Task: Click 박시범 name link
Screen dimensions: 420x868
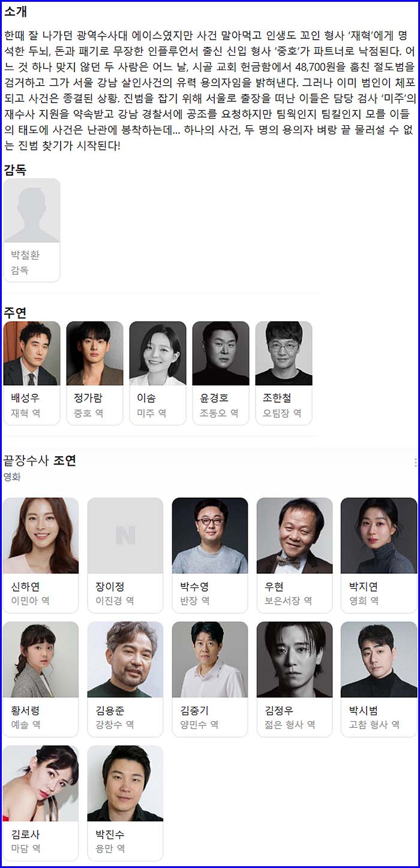Action: (364, 710)
